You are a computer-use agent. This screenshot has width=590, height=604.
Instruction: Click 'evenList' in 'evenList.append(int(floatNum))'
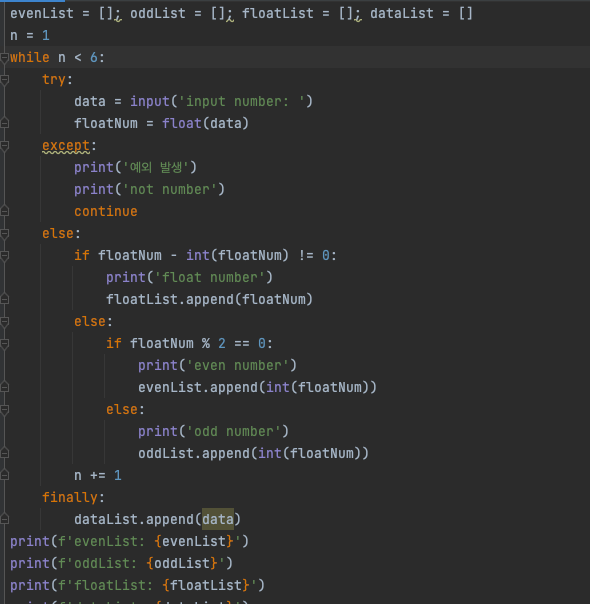coord(170,388)
